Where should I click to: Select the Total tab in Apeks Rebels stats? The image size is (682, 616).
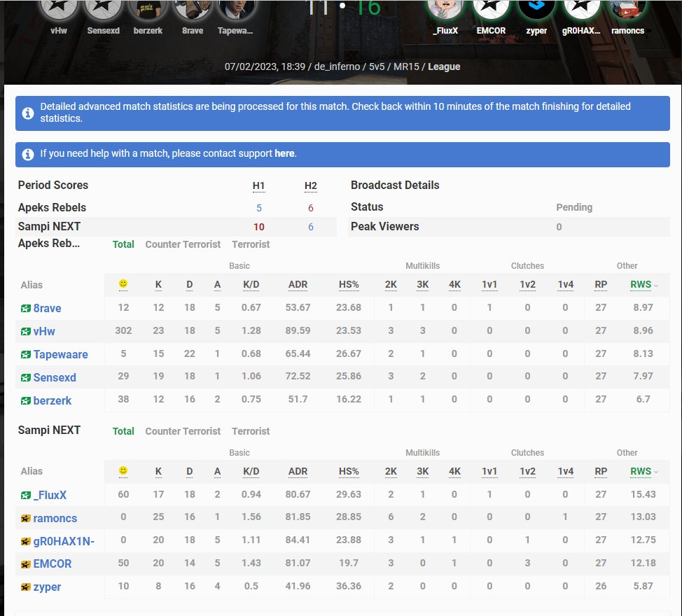123,245
